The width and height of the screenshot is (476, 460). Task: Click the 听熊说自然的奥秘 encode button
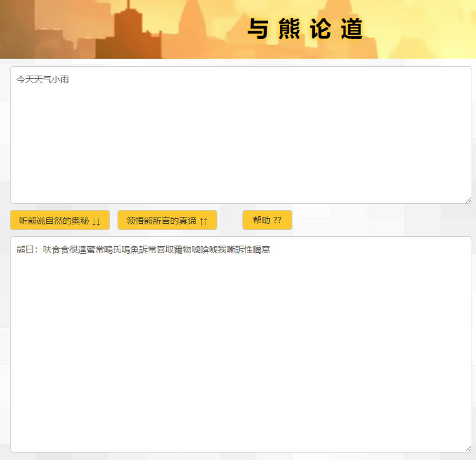pos(59,220)
